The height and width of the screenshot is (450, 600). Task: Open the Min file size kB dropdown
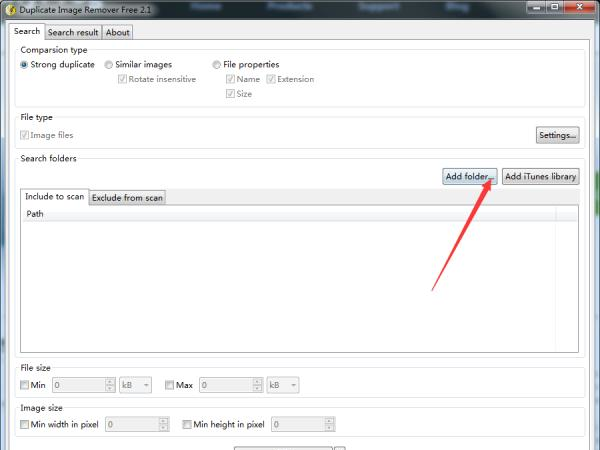coord(135,385)
